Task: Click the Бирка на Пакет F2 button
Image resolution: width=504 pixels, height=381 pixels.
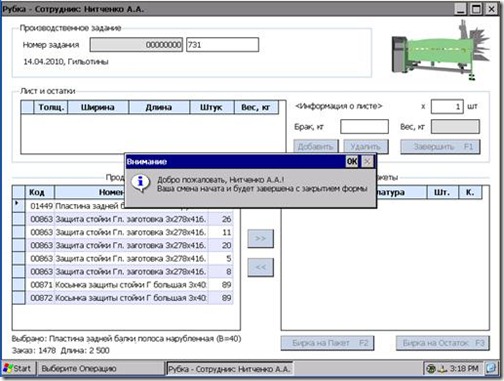Action: click(327, 343)
